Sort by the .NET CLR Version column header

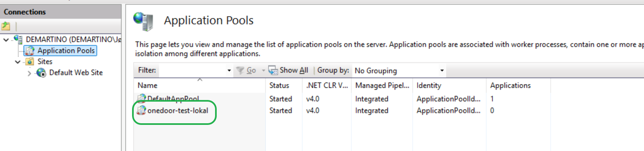[x=327, y=85]
